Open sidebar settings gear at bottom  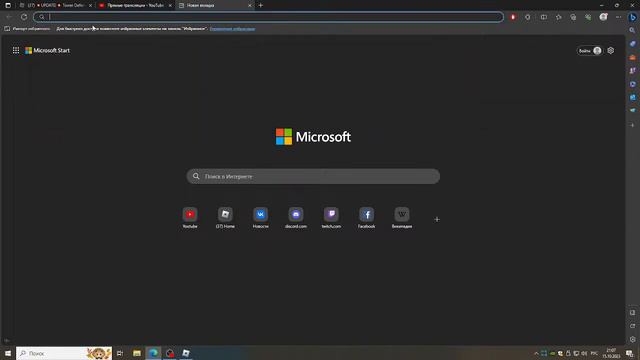tap(633, 339)
